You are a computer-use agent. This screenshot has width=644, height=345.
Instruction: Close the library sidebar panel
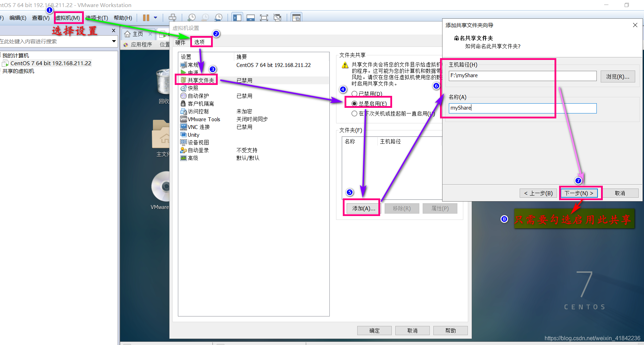113,31
